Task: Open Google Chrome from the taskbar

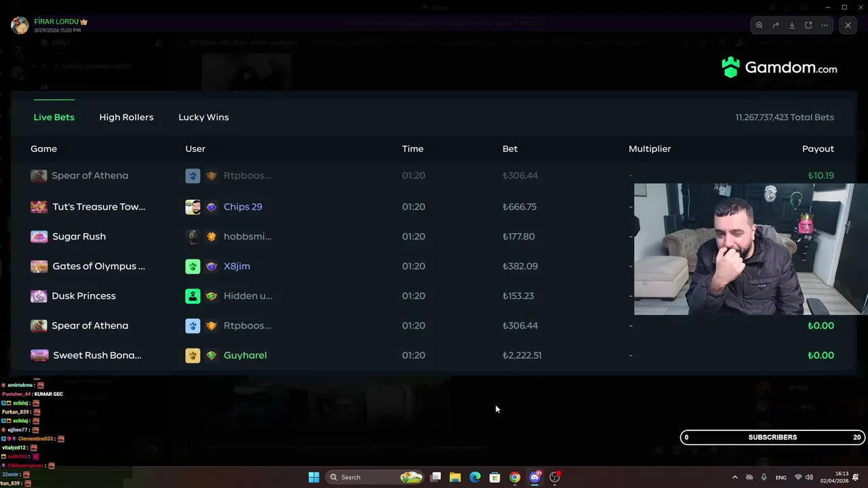Action: point(515,477)
